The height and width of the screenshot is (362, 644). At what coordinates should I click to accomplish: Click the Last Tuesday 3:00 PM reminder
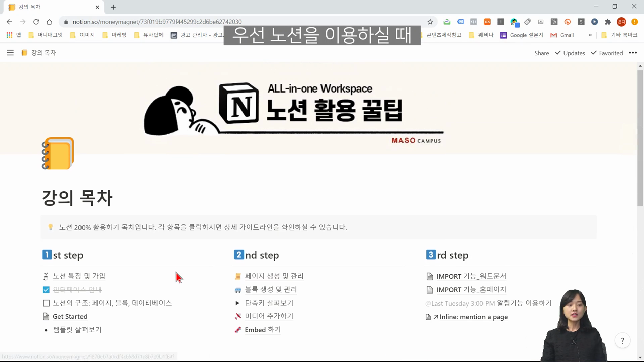(x=460, y=303)
